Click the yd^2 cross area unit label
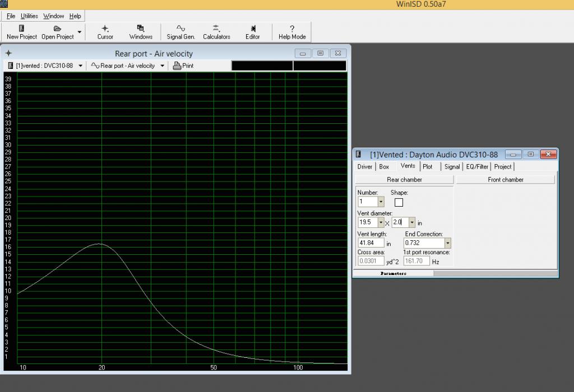574x392 pixels. (x=392, y=262)
